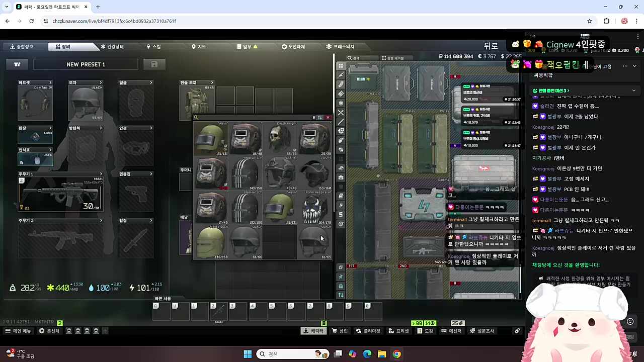Expand the 안경 (Eyewear) slot arrow
Image resolution: width=644 pixels, height=362 pixels.
click(x=151, y=128)
